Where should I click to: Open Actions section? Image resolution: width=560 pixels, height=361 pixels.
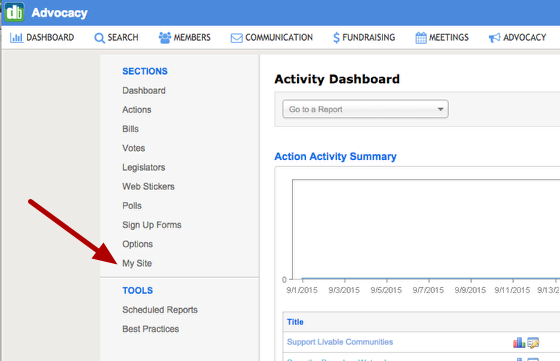point(137,110)
